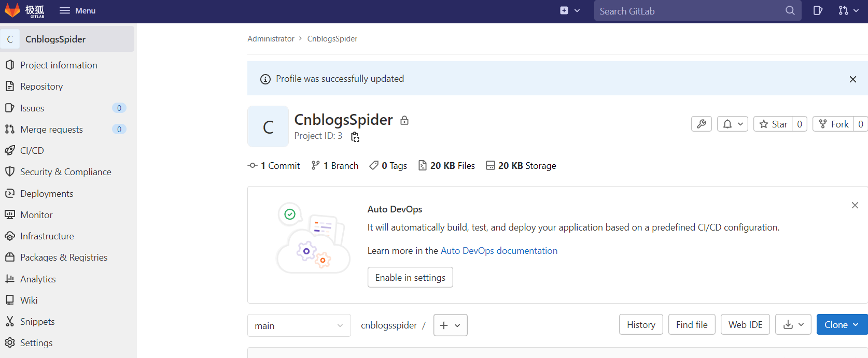
Task: Click the info icon in the alert
Action: (265, 79)
